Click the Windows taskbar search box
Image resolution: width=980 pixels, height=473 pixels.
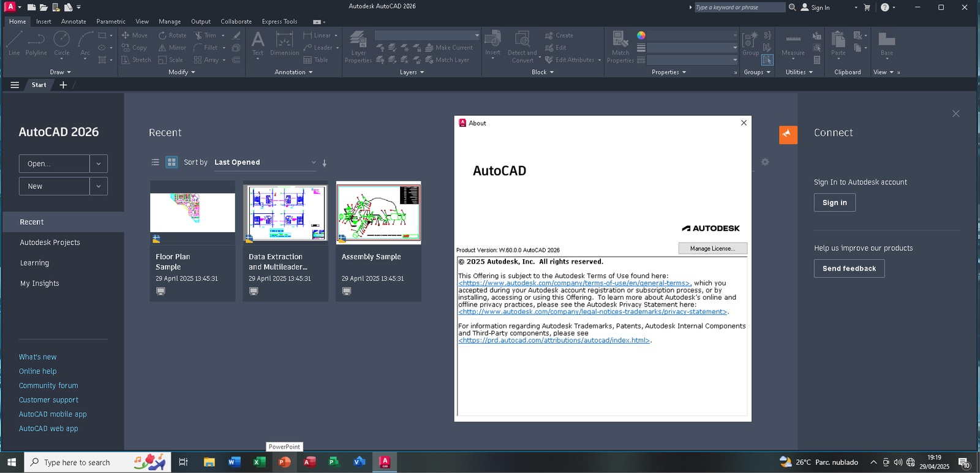pos(97,462)
